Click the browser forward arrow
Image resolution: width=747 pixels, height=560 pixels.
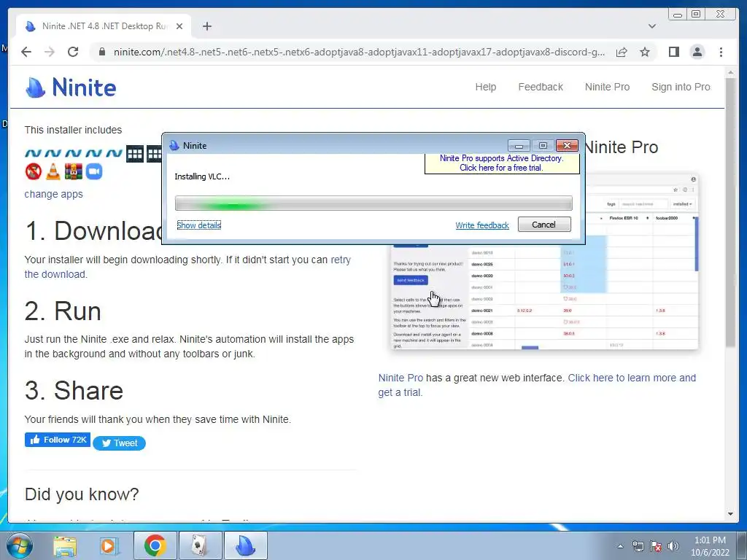tap(50, 52)
